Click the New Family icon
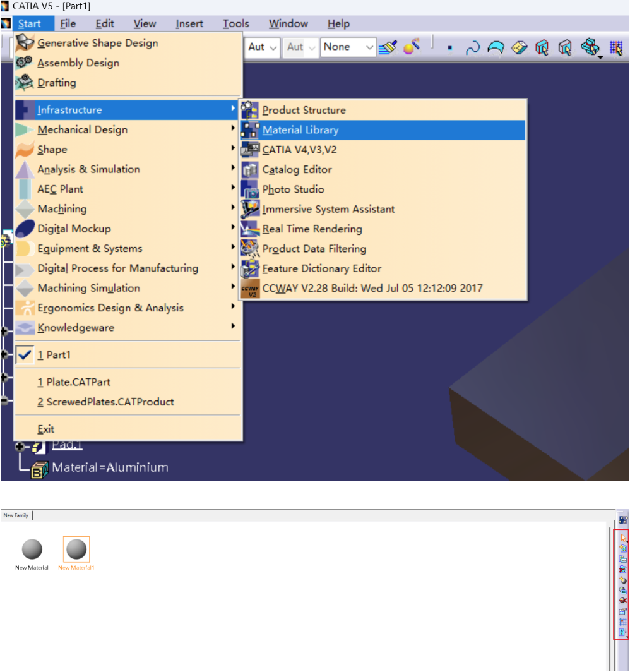 click(623, 548)
